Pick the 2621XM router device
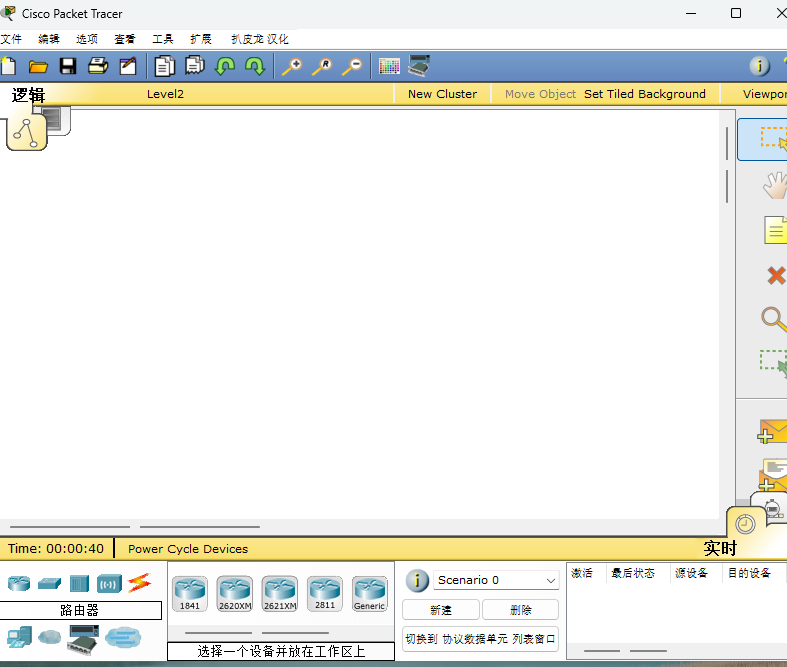The height and width of the screenshot is (667, 787). (280, 594)
